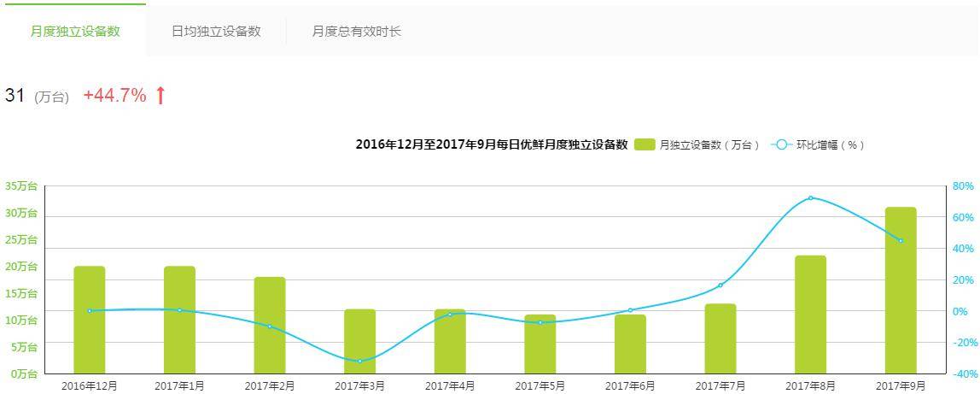Click the green legend swatch for bars

point(645,145)
